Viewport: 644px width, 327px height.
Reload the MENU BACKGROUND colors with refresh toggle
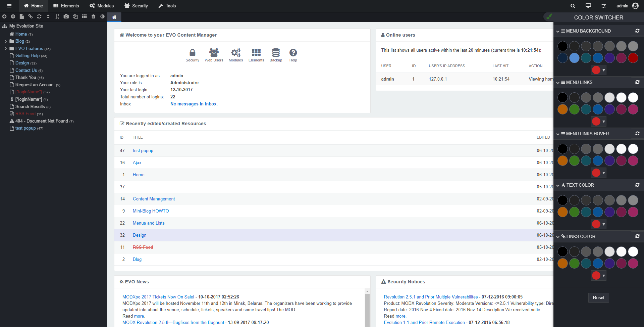tap(638, 31)
